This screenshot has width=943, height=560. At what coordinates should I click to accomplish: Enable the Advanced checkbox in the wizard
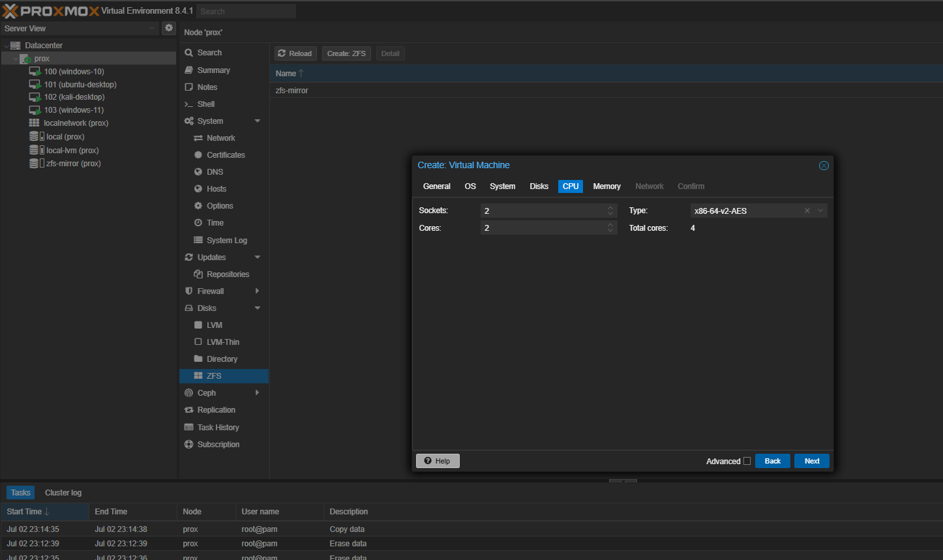[x=747, y=461]
